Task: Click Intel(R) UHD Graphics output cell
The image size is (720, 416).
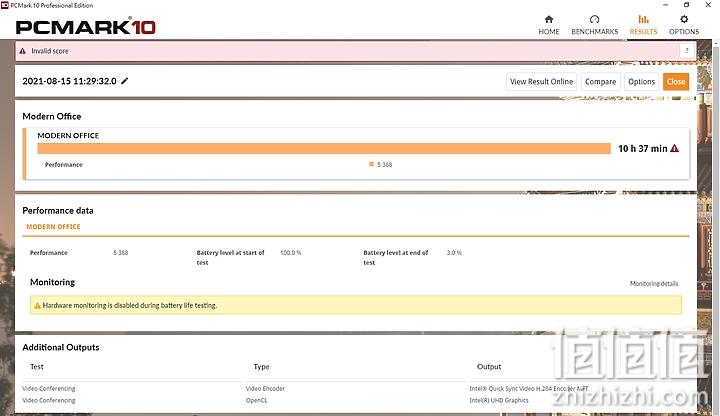Action: pos(499,400)
